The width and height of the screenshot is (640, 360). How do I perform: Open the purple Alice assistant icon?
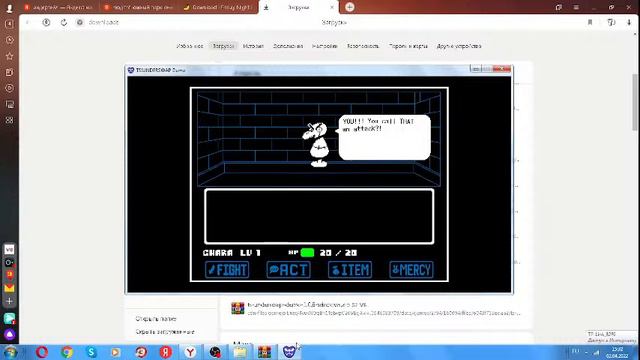[x=9, y=335]
